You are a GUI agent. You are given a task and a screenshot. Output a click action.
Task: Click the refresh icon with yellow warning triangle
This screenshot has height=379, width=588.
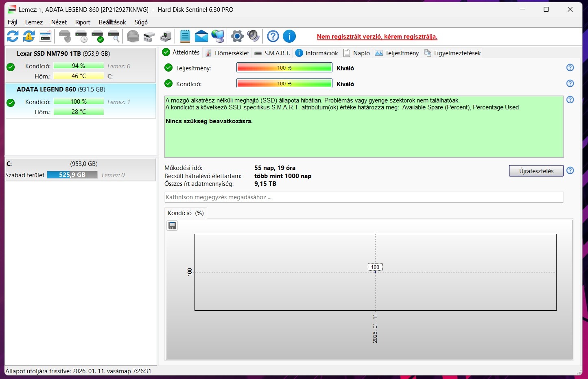[x=29, y=36]
